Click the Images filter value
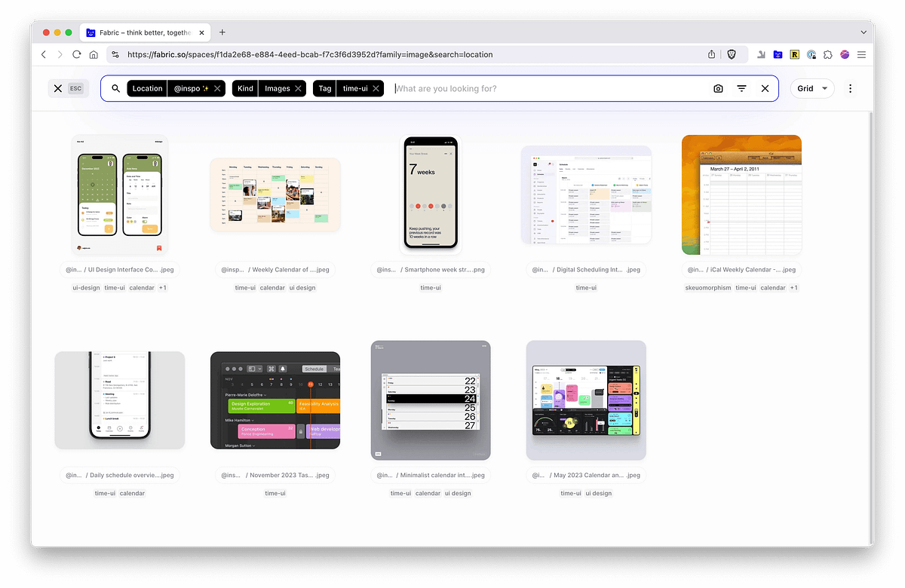Screen dimensions: 905x588 coord(277,88)
